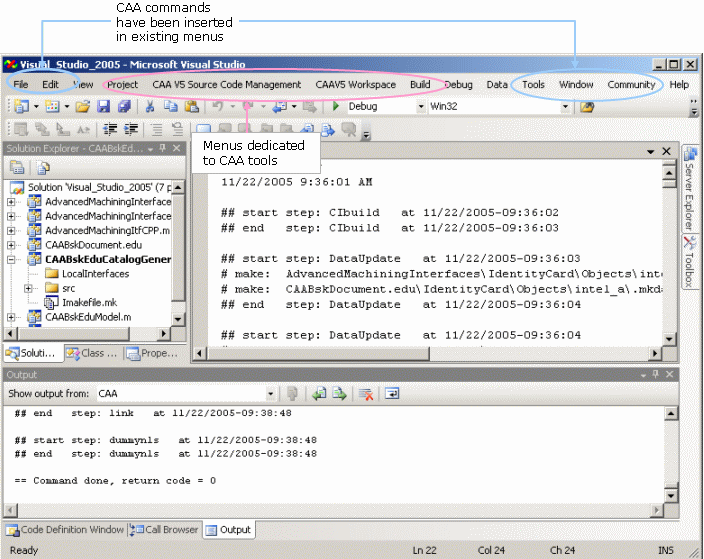Click the Navigate Backward icon

point(280,106)
